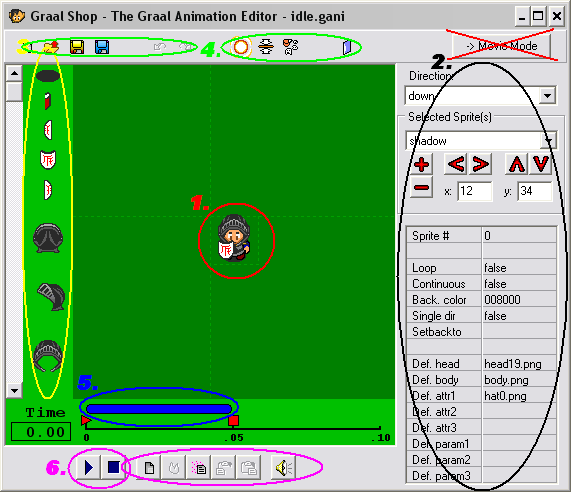This screenshot has width=571, height=492.
Task: Click the Continuous value cell
Action: click(x=519, y=284)
